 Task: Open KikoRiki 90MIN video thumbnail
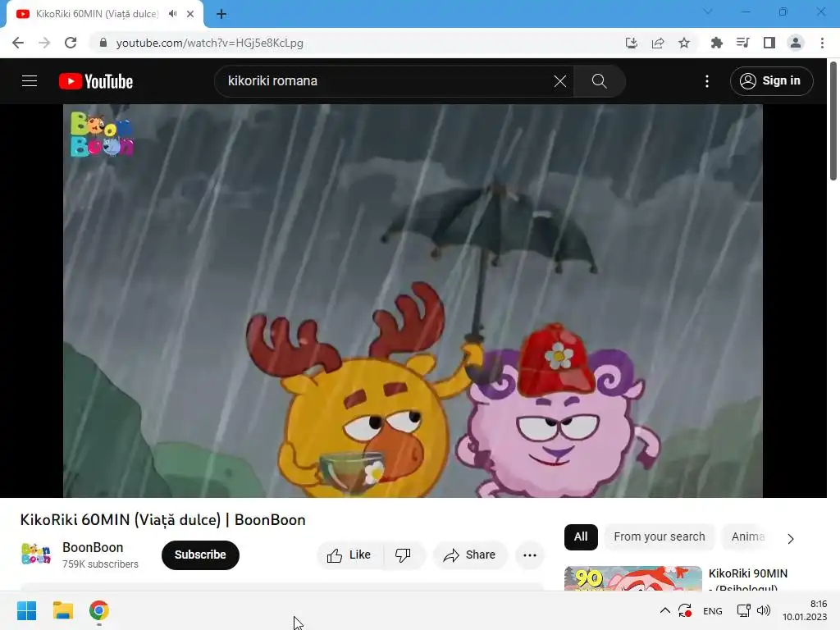tap(632, 578)
